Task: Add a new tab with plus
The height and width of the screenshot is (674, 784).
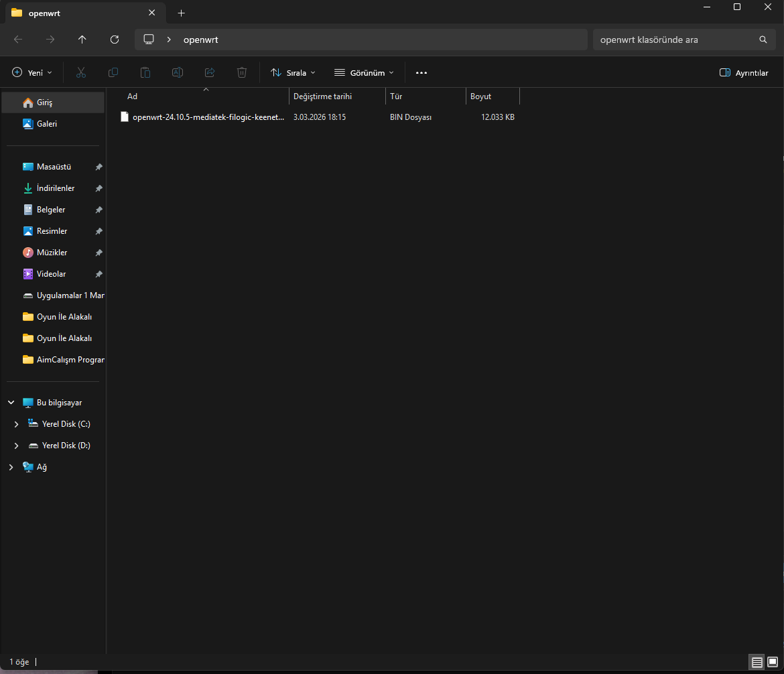Action: pos(182,13)
